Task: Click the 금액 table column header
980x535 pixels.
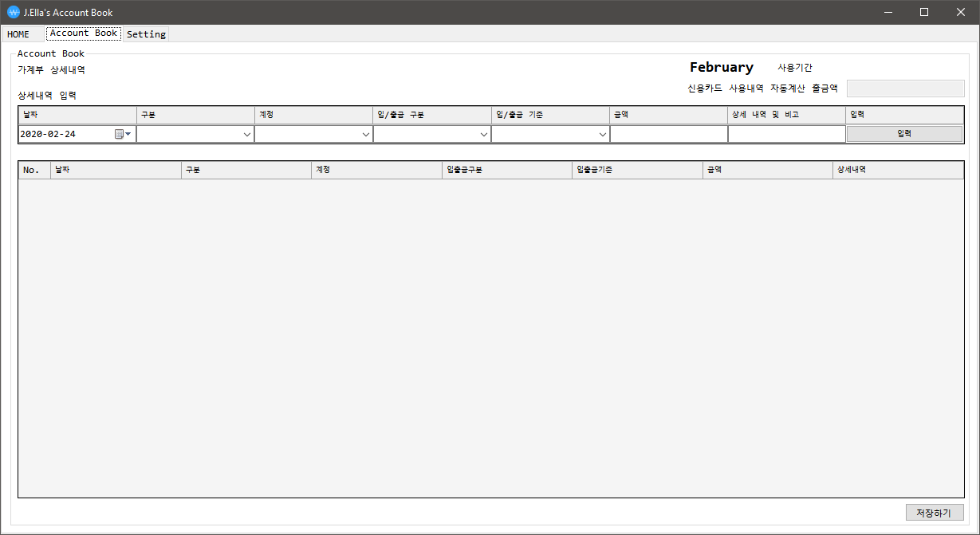Action: 768,170
